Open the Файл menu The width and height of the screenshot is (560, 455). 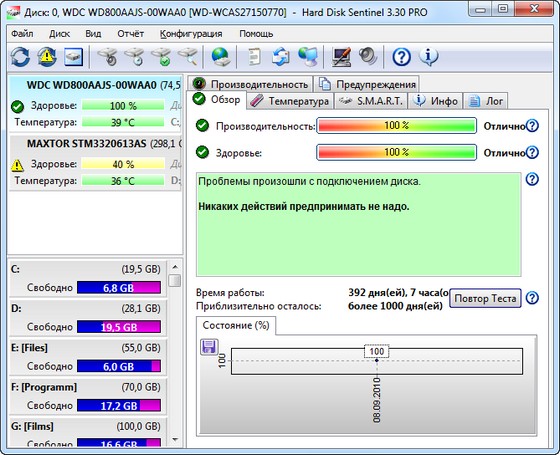point(22,34)
